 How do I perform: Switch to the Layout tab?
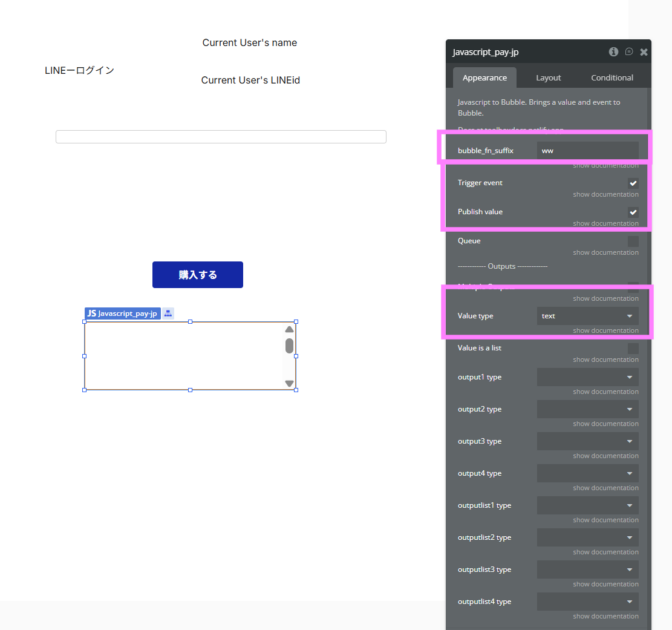click(x=548, y=77)
